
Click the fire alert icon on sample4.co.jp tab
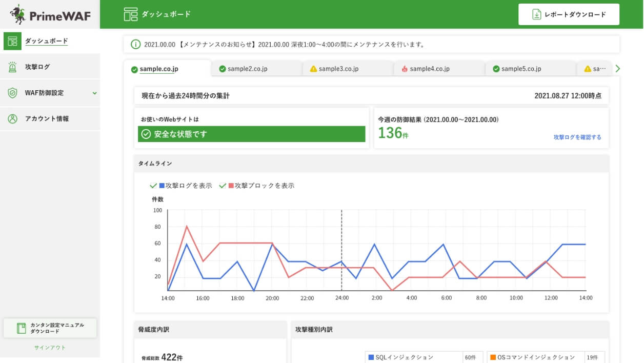[402, 68]
